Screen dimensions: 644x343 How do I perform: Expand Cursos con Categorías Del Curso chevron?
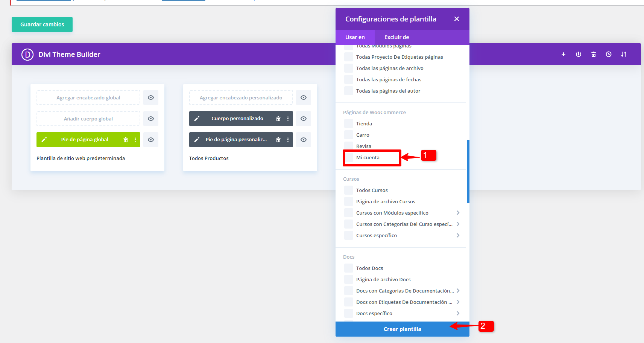458,224
